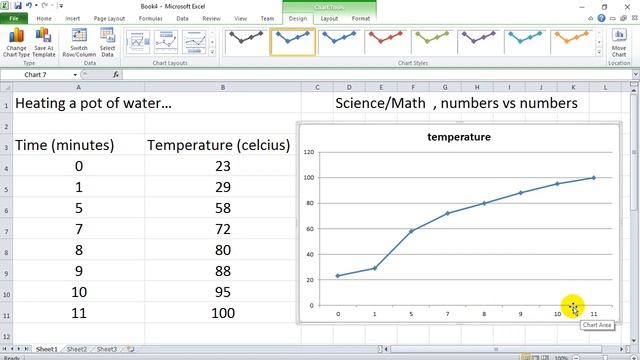Select cell containing value 23
Image resolution: width=640 pixels, height=360 pixels.
click(223, 166)
